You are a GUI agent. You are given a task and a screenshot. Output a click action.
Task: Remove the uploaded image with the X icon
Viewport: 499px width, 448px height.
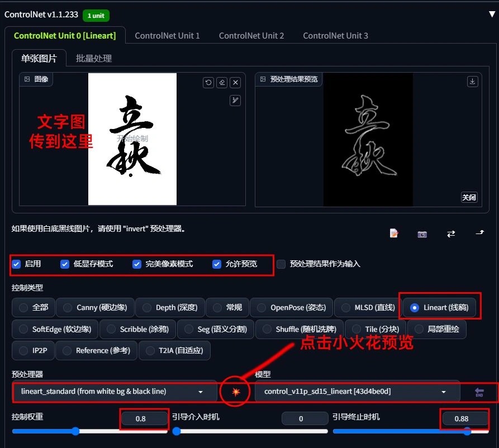(x=235, y=83)
